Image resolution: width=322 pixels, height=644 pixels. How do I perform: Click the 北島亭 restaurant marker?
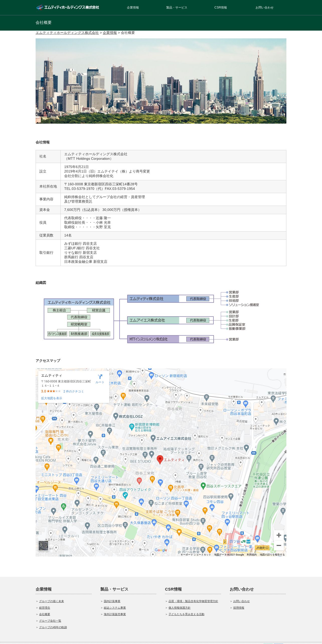pyautogui.click(x=171, y=488)
